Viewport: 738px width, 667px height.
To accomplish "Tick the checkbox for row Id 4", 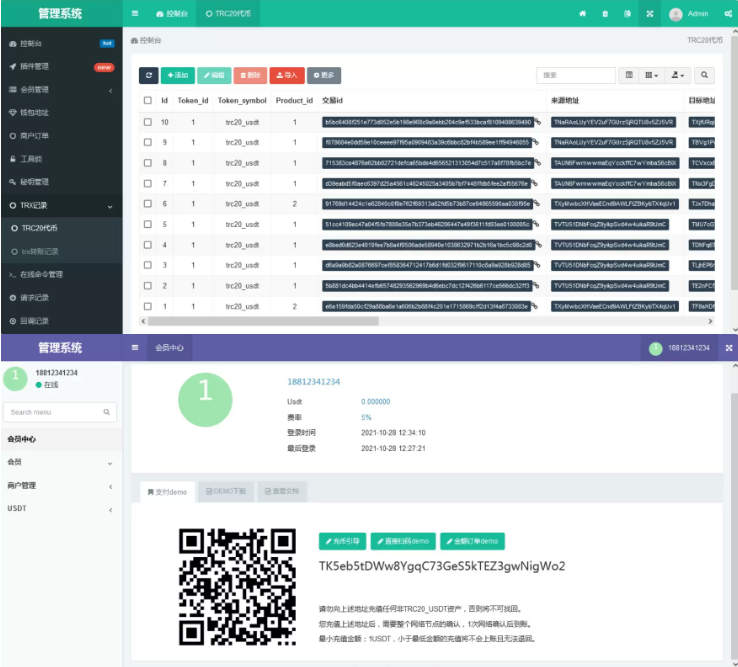I will 148,245.
